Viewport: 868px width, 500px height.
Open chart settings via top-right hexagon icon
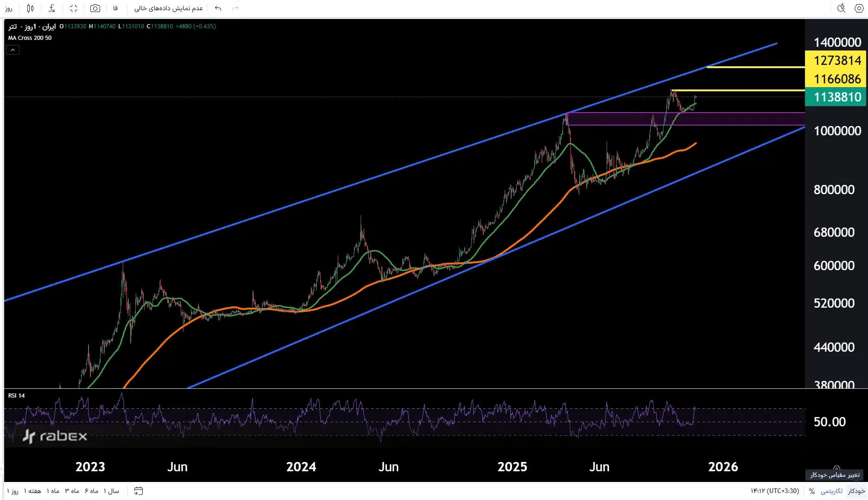pyautogui.click(x=859, y=8)
